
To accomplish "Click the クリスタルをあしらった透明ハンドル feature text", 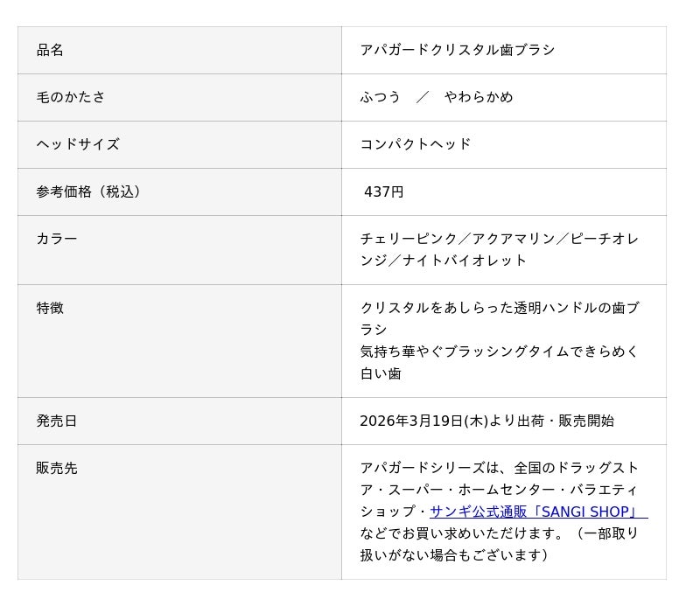I will (479, 308).
